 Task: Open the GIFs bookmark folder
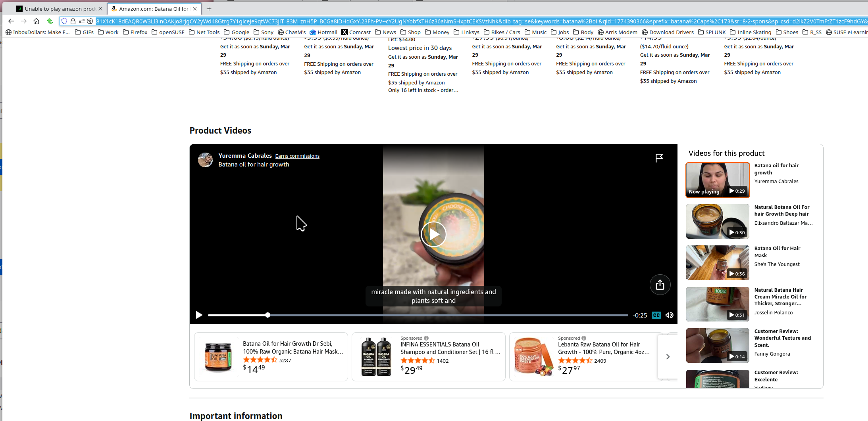(85, 32)
